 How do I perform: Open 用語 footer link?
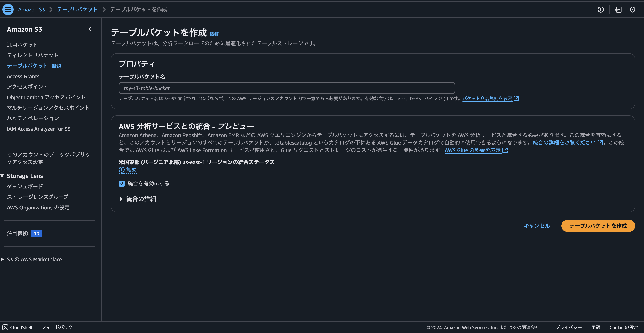[596, 327]
